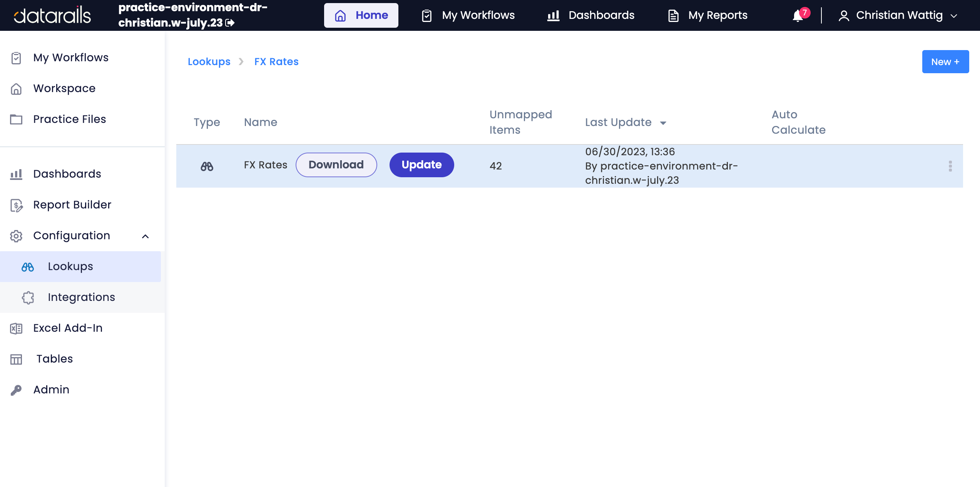Open Workspace from the sidebar
The image size is (980, 487).
coord(64,88)
